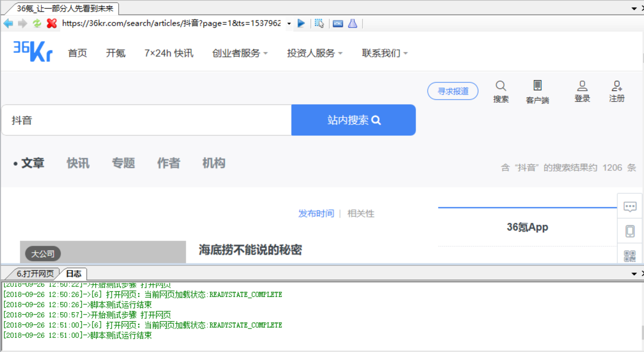Open the mobile phone side icon
The width and height of the screenshot is (644, 352).
630,231
